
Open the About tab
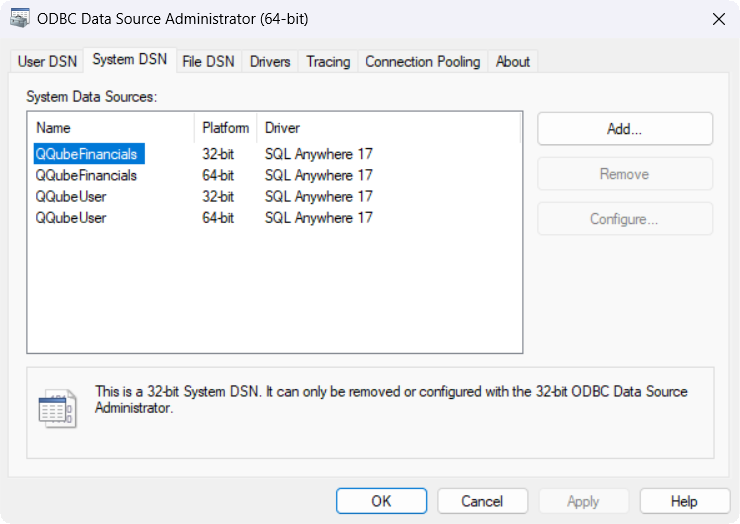coord(513,62)
